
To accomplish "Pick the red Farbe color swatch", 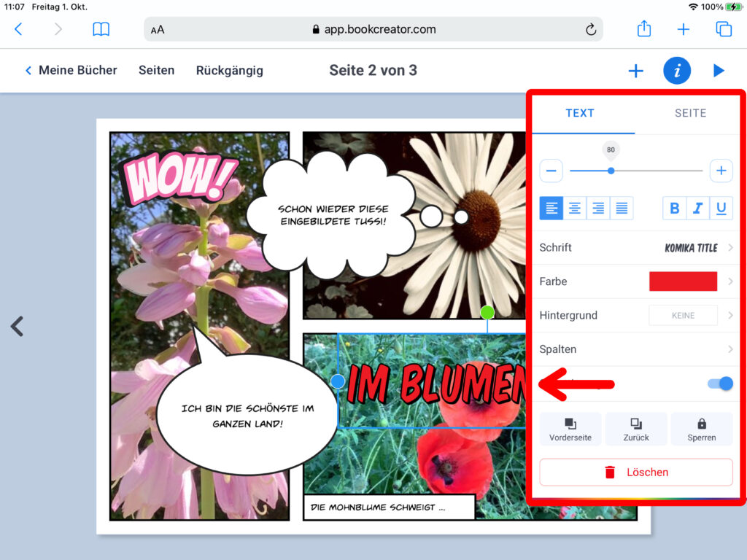I will click(683, 281).
